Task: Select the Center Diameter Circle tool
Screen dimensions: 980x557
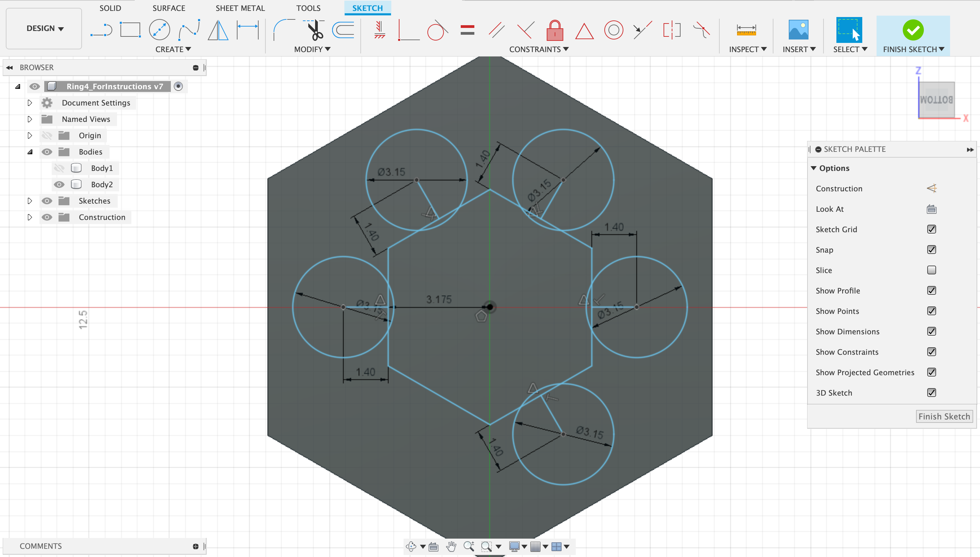Action: 159,30
